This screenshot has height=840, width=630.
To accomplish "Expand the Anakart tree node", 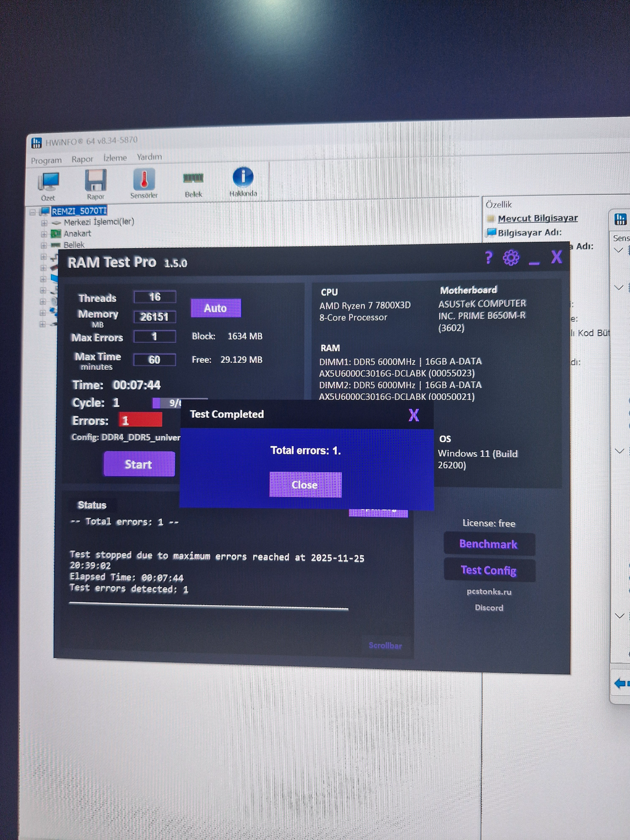I will click(44, 234).
